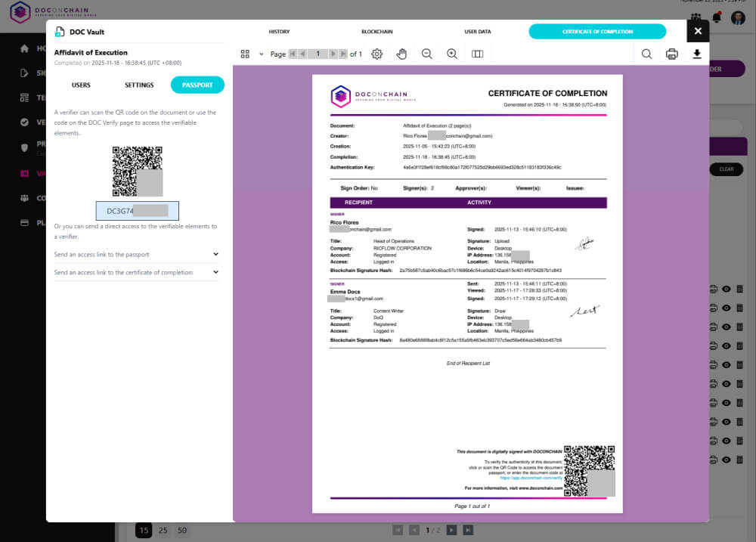Click the docconchain verify link in certificate
756x542 pixels.
click(x=531, y=478)
